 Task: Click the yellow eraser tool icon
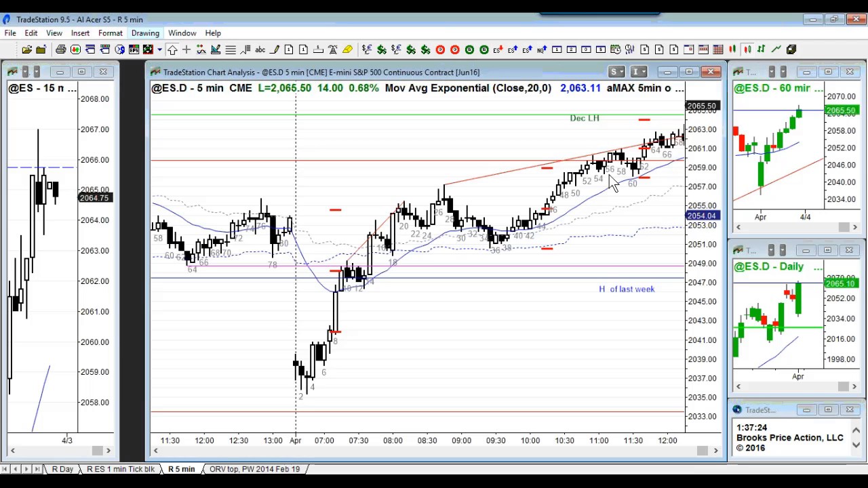coord(347,49)
